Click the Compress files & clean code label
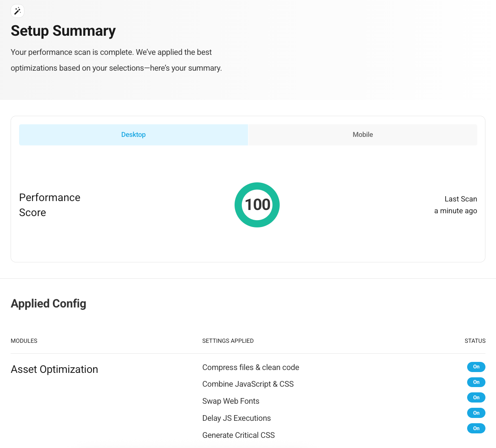Screen dimensions: 496x448 tap(250, 367)
